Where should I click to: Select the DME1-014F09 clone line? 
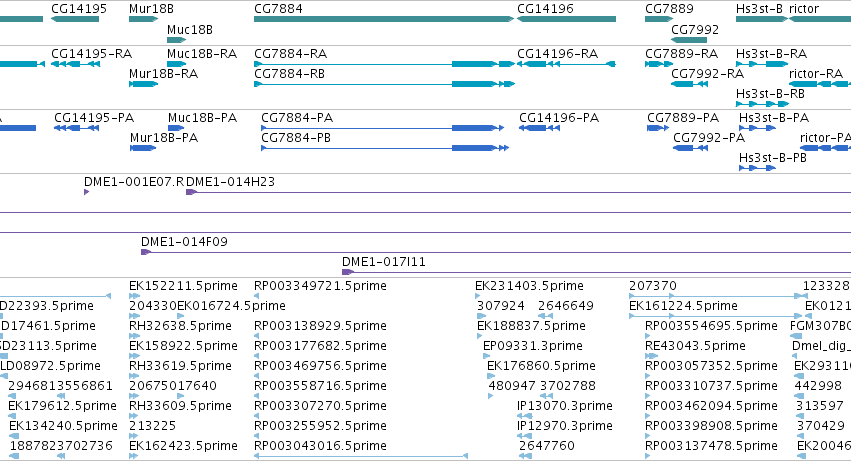[496, 252]
